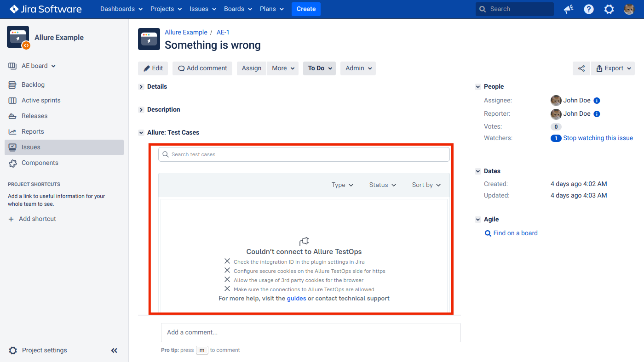Collapse the Allure: Test Cases section
This screenshot has width=644, height=362.
click(141, 133)
